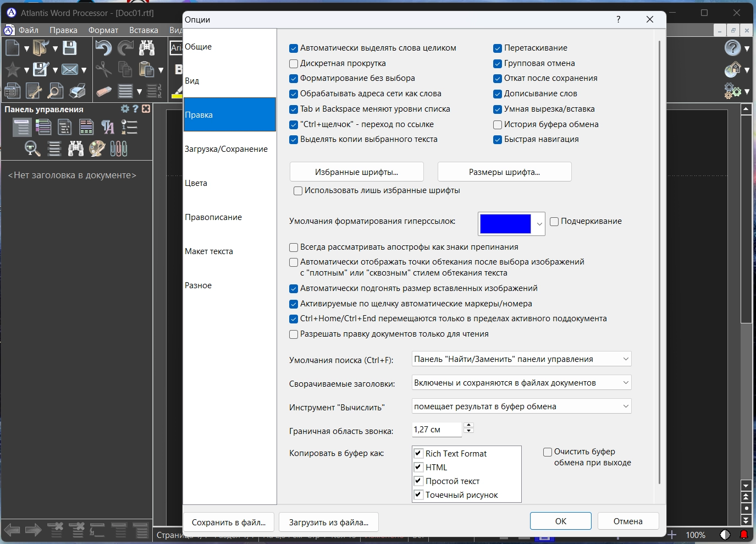Click the numbered list icon in Control Panel

129,128
